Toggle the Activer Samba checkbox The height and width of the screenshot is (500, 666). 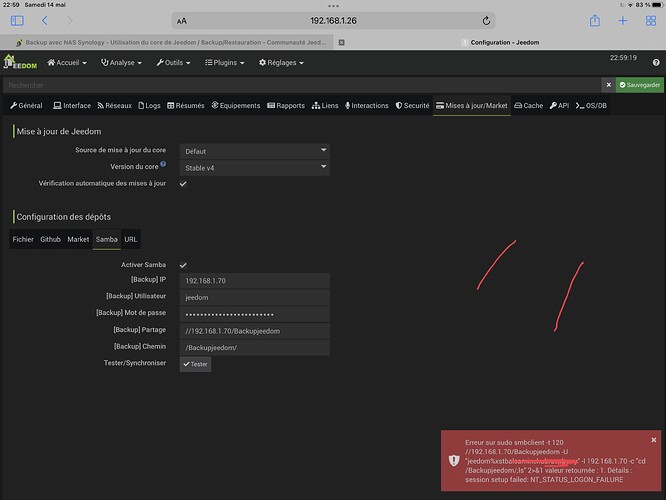point(183,265)
